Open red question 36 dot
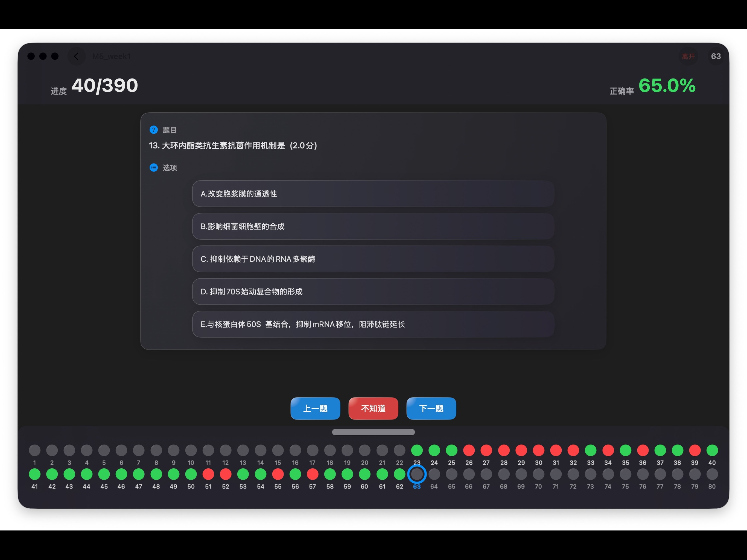This screenshot has height=560, width=747. 643,450
